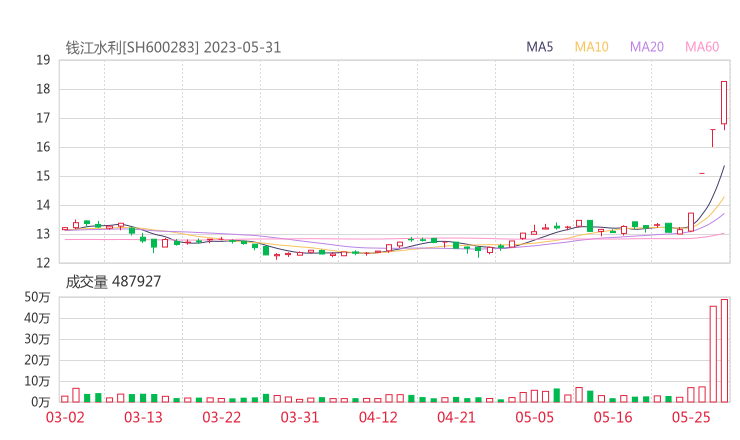The width and height of the screenshot is (740, 440).
Task: Click the MA20 legend label
Action: click(647, 47)
